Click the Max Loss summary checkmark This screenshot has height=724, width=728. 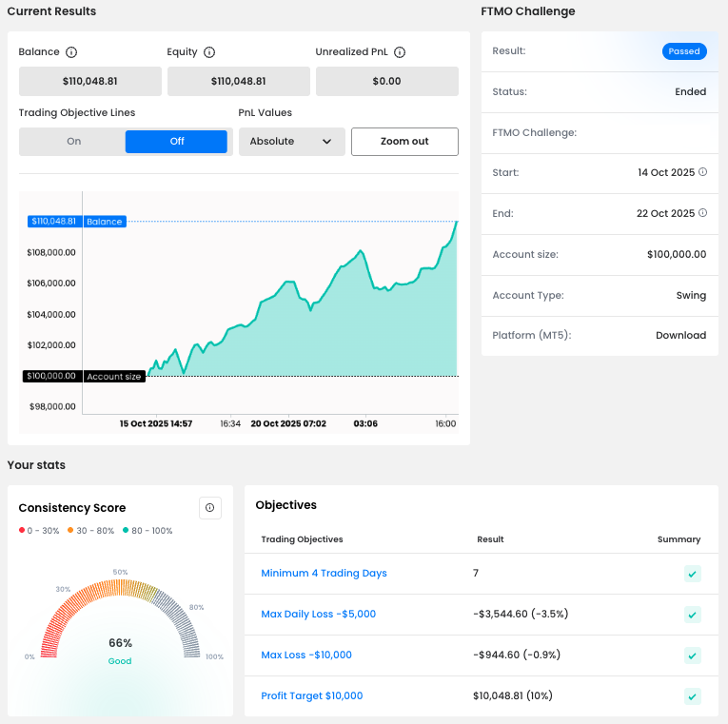[693, 656]
